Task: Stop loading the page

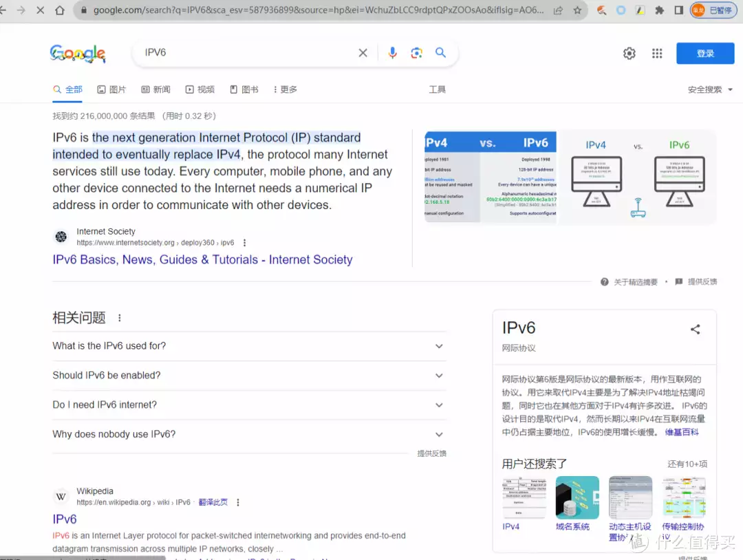Action: tap(41, 10)
